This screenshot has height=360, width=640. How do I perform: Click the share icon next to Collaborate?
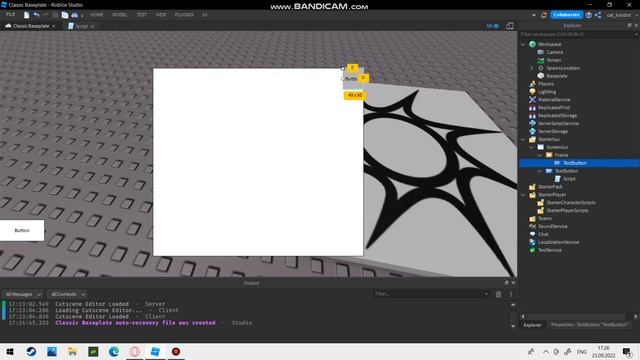point(598,15)
